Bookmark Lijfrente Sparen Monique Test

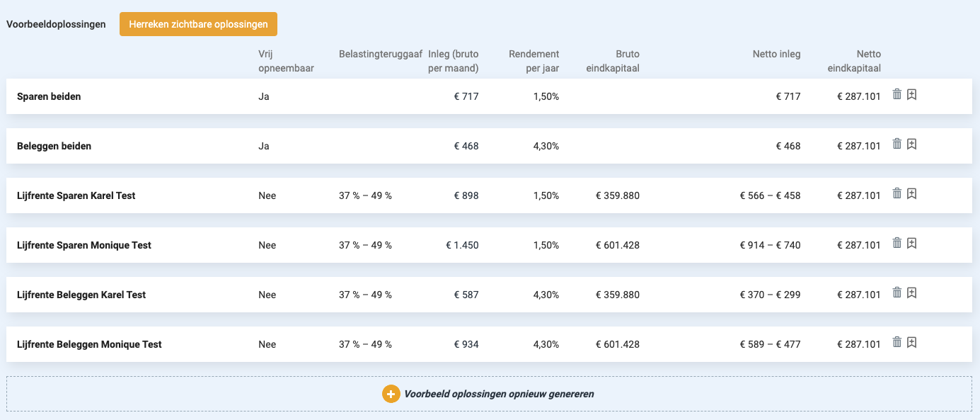[x=912, y=243]
